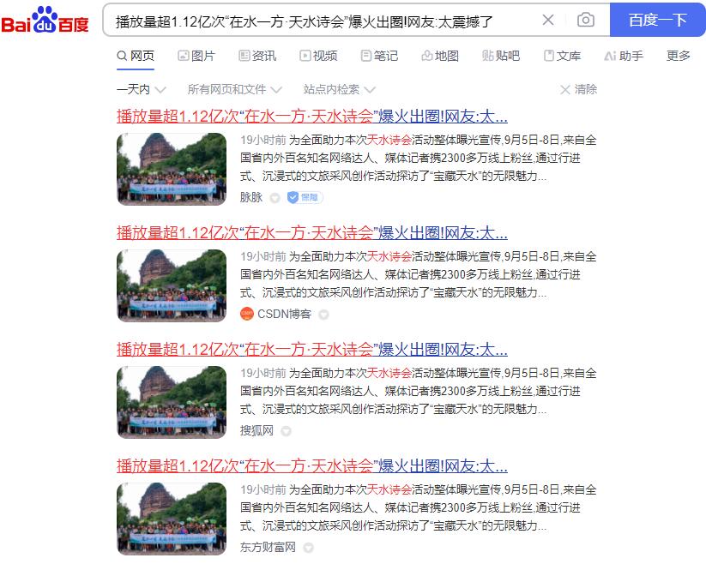Click the 脉脉 source name

tap(251, 197)
